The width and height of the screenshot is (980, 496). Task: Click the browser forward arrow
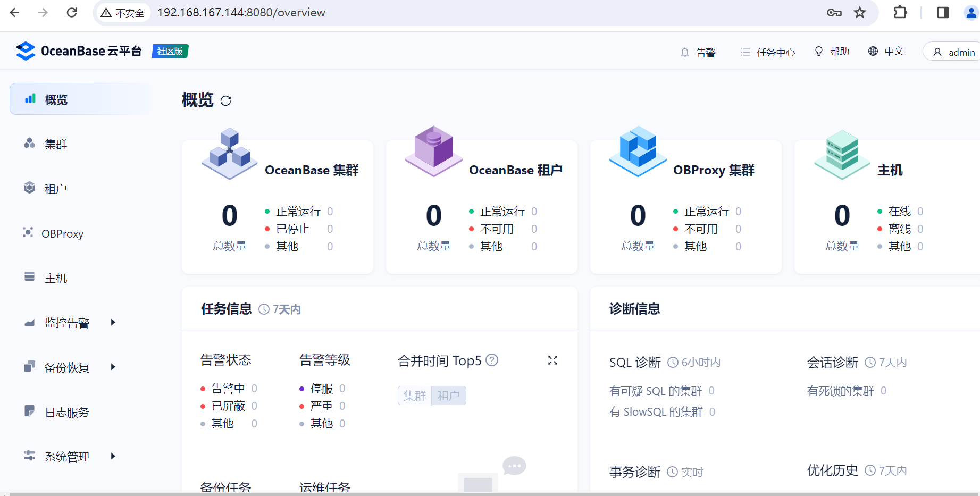click(43, 12)
